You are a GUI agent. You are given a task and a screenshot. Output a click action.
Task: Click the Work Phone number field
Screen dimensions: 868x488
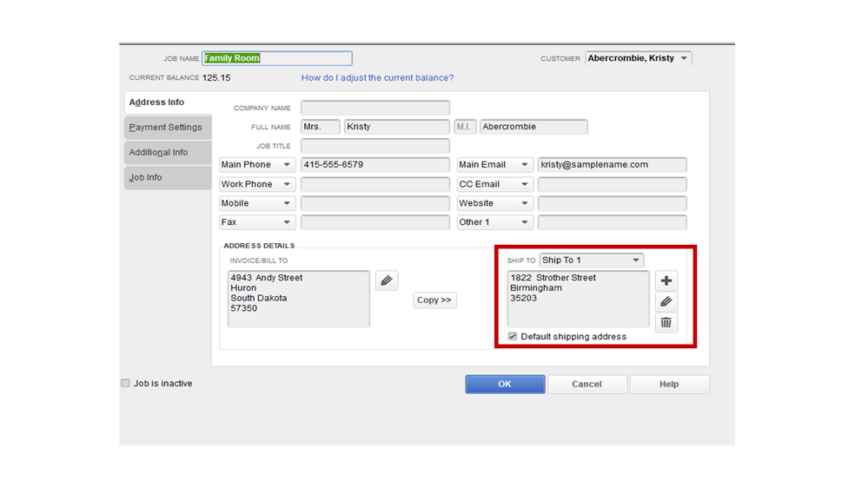click(x=375, y=184)
